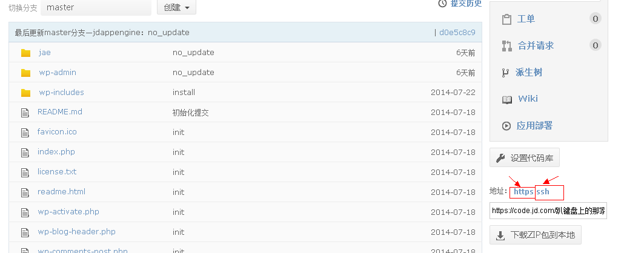Click the 应用部署 play icon
The image size is (644, 253).
(506, 126)
